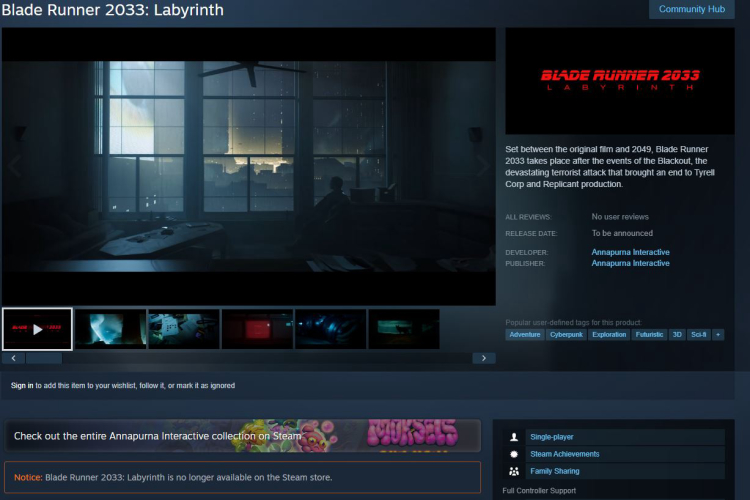Image resolution: width=750 pixels, height=500 pixels.
Task: Select the Exploration tag
Action: 609,334
